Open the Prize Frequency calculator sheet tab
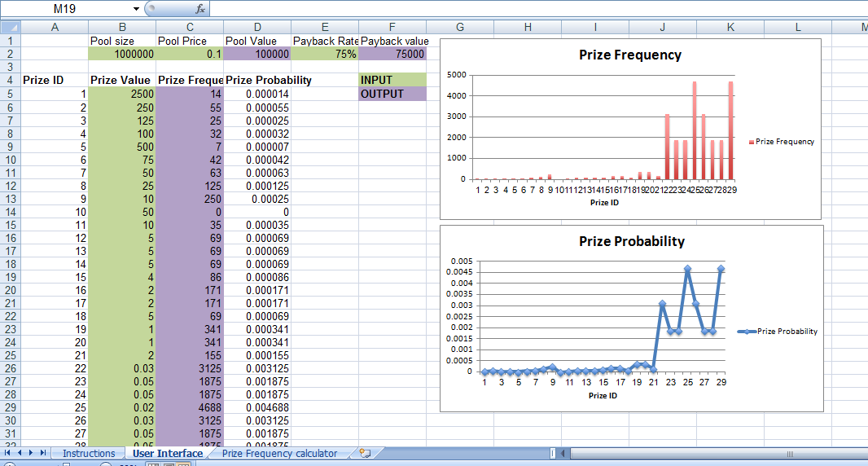868x466 pixels. [279, 453]
